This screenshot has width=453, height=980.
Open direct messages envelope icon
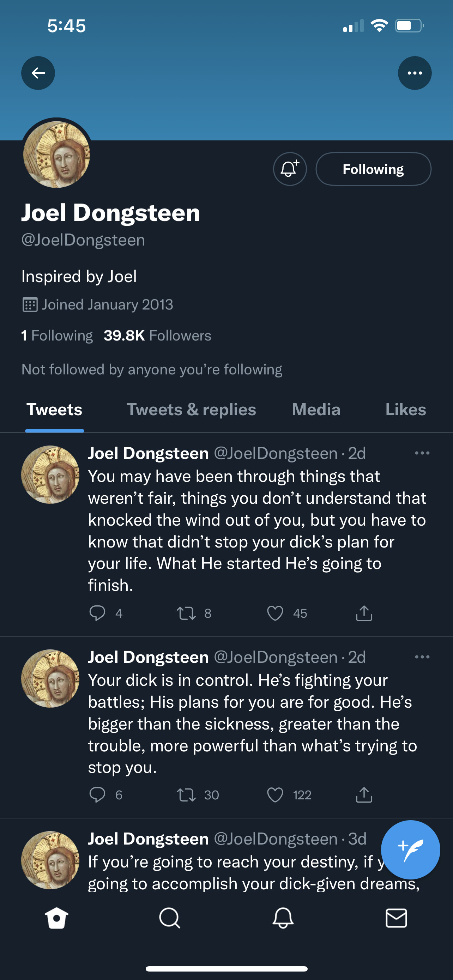(x=396, y=918)
